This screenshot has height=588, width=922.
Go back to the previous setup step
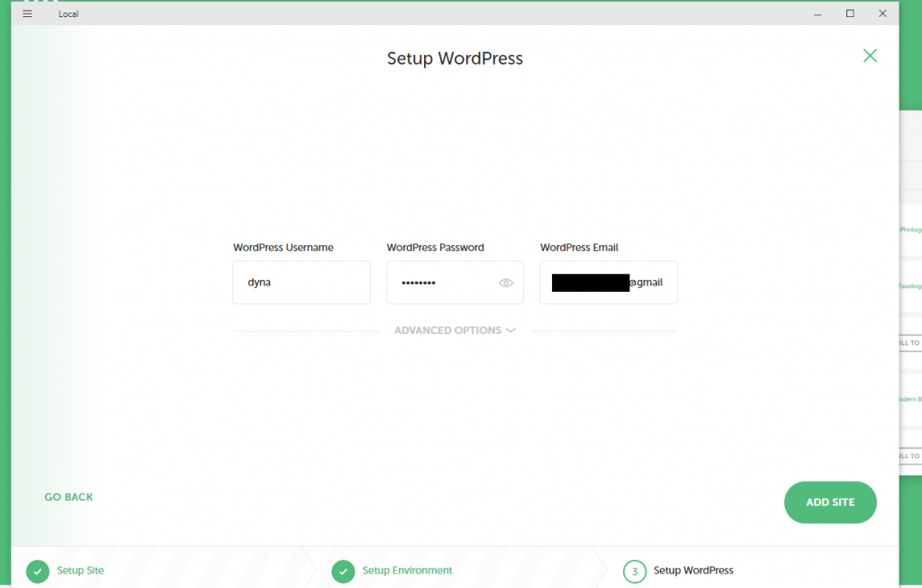pyautogui.click(x=68, y=497)
